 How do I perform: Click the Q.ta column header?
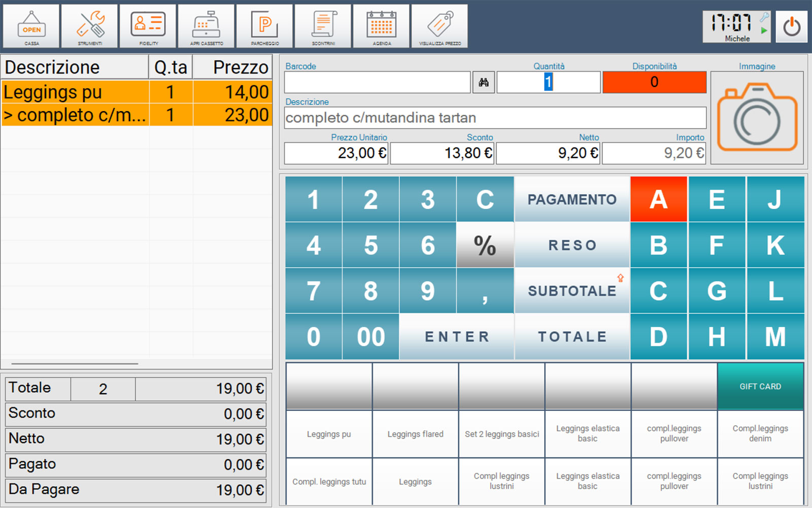(x=171, y=67)
